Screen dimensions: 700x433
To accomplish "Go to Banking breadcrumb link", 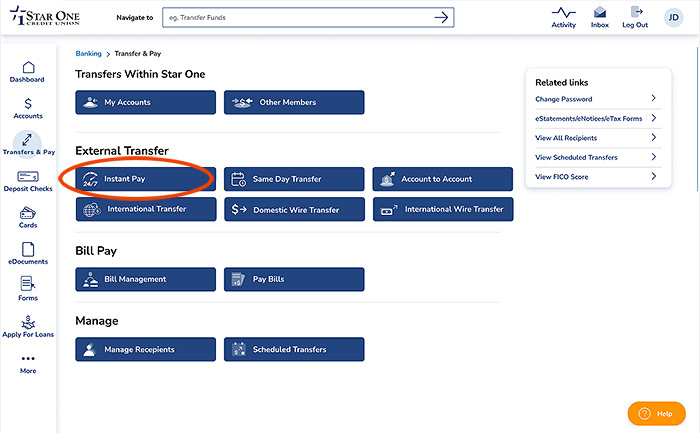I will pos(88,54).
